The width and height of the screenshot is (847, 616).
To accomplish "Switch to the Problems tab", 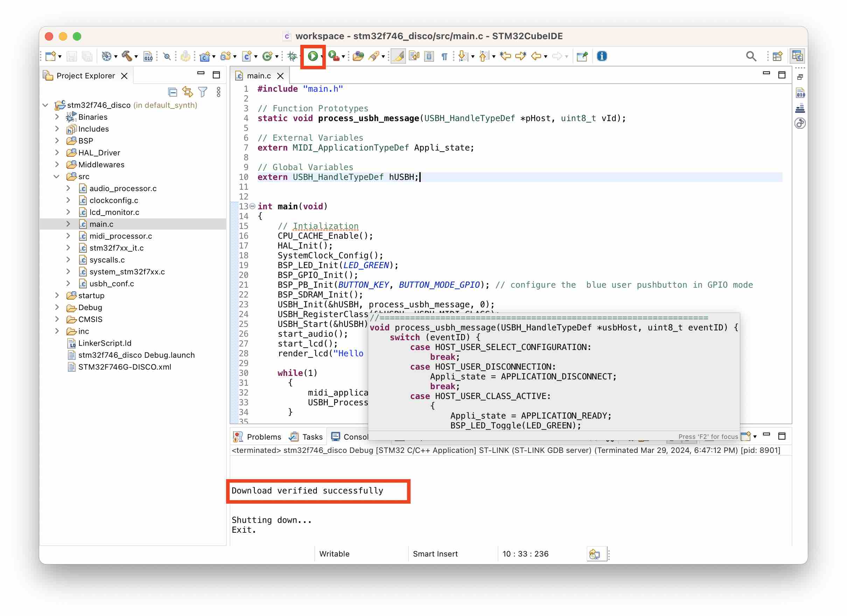I will [x=258, y=437].
